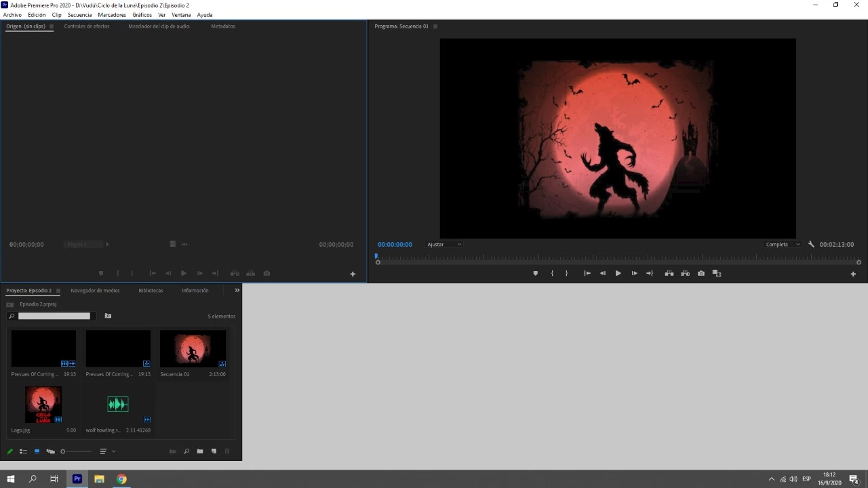
Task: Switch project panel to Icon view
Action: point(37,451)
